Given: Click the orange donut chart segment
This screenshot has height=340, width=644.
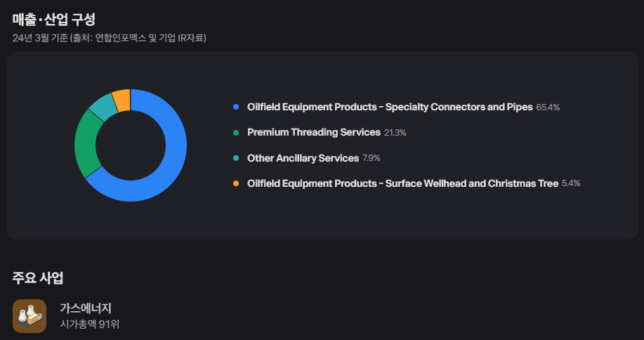Looking at the screenshot, I should 122,100.
